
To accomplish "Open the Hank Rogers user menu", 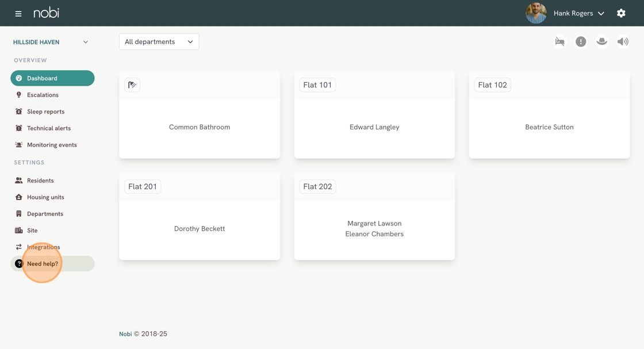I will 578,13.
